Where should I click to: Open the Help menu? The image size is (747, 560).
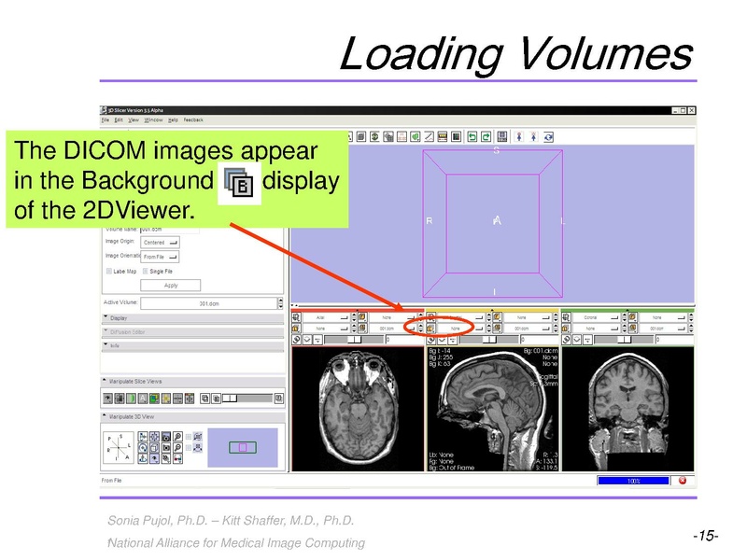click(173, 119)
